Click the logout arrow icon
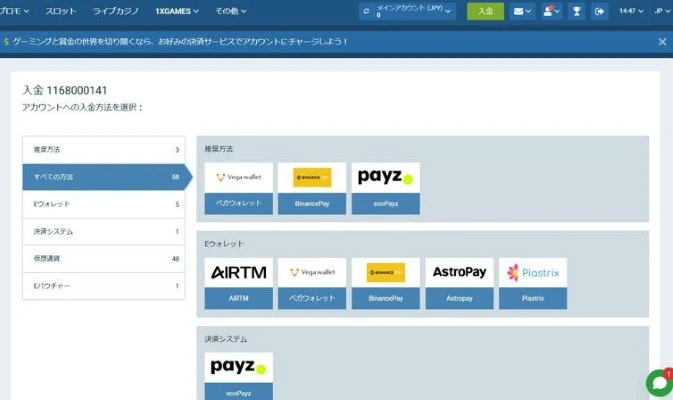Viewport: 673px width, 400px height. click(600, 11)
